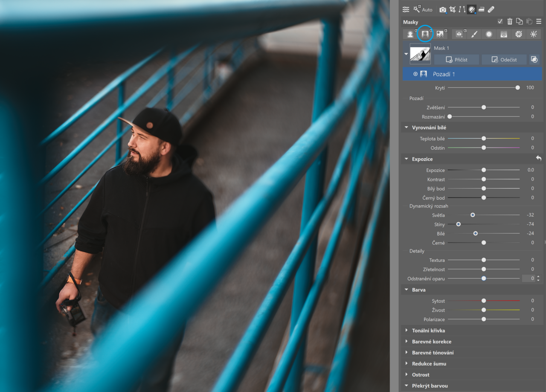Image resolution: width=546 pixels, height=392 pixels.
Task: Invert Mask 1 using the invert toggle
Action: point(534,60)
